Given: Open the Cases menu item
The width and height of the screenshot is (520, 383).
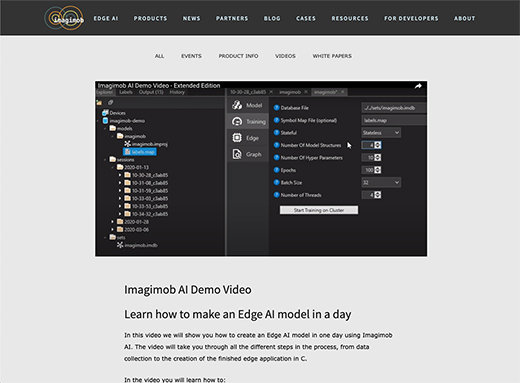Looking at the screenshot, I should 306,19.
